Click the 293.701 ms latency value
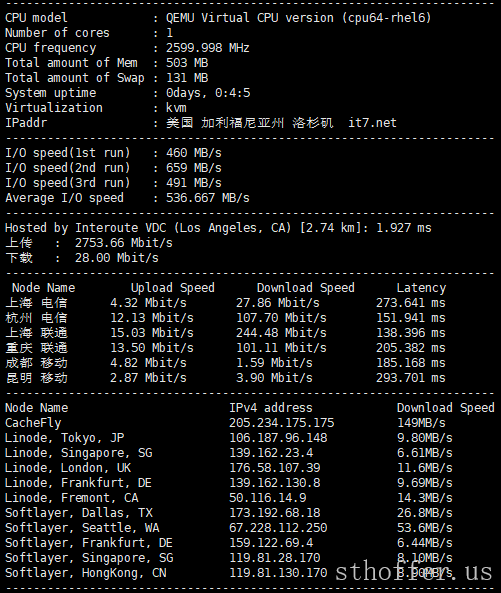This screenshot has width=501, height=593. pos(411,378)
